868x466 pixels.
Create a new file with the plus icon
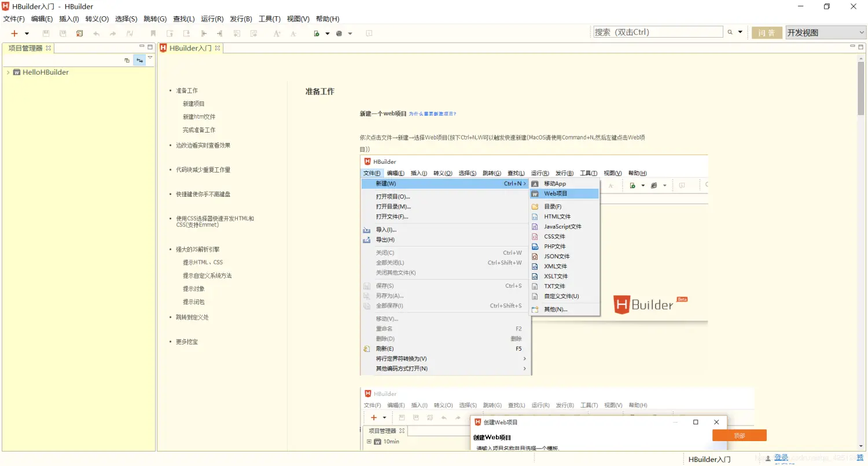point(14,33)
